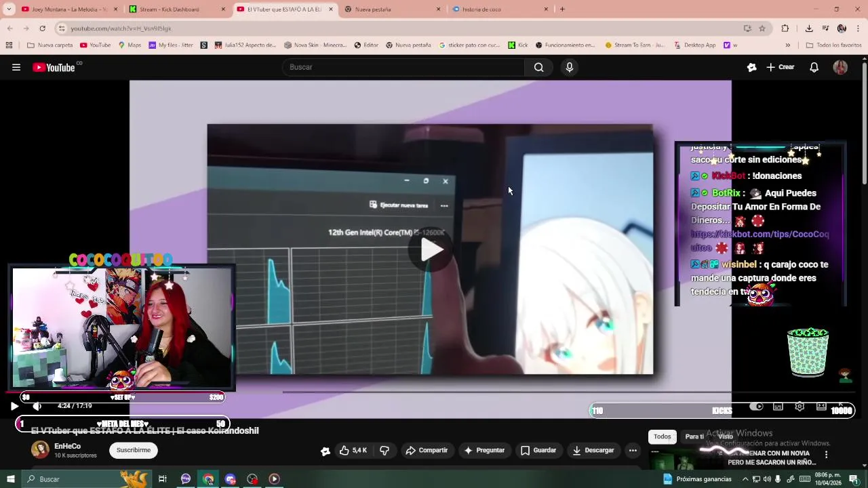The image size is (868, 488).
Task: Open options for the suggested video
Action: pyautogui.click(x=826, y=455)
